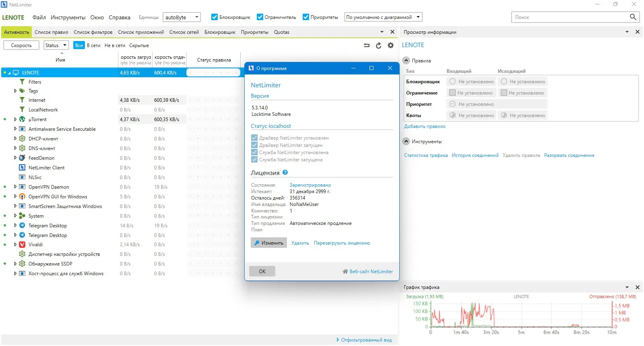Switch to the Список правил tab
Image resolution: width=644 pixels, height=346 pixels.
pyautogui.click(x=52, y=32)
